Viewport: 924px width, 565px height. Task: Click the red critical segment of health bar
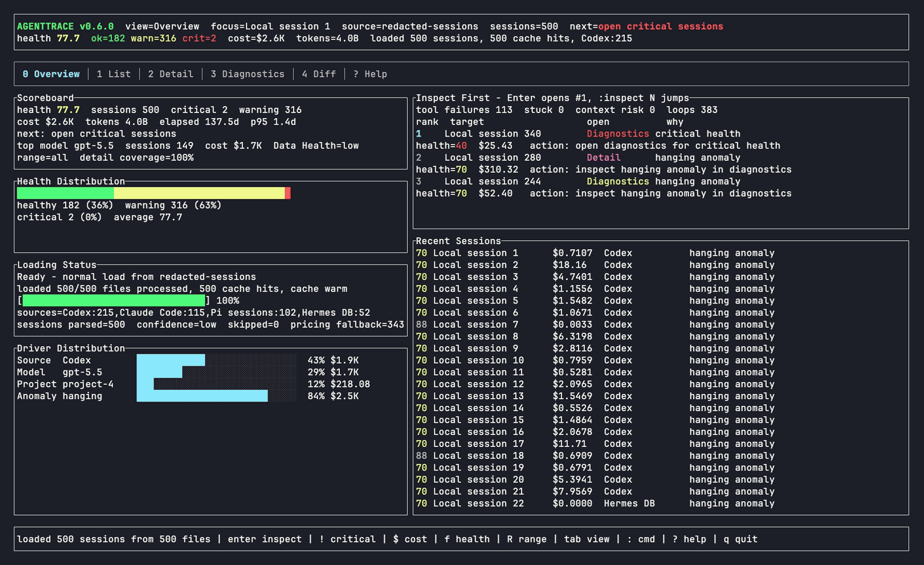tap(288, 193)
